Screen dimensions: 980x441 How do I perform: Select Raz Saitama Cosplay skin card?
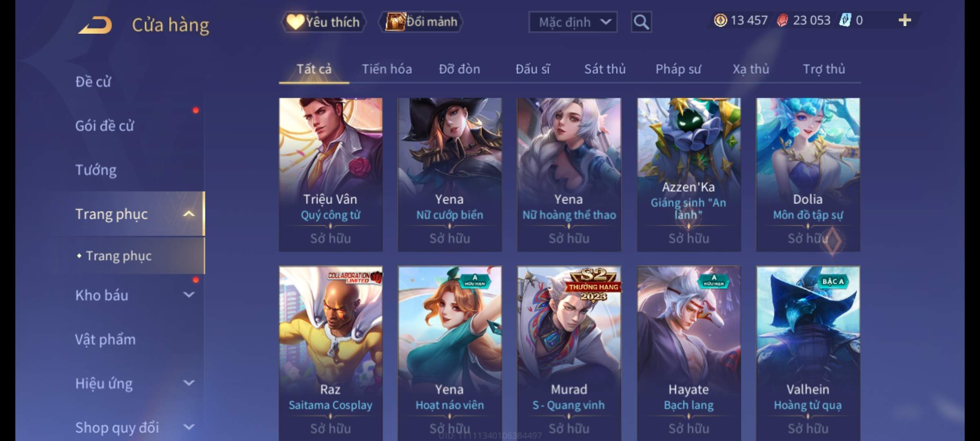[331, 354]
